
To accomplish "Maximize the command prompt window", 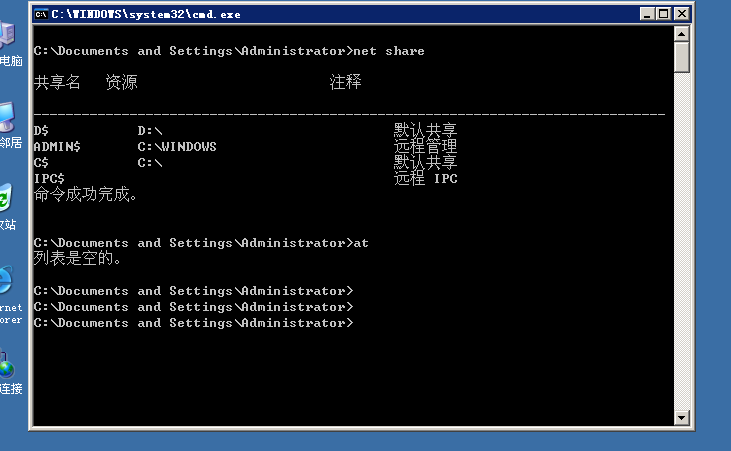I will click(x=664, y=14).
